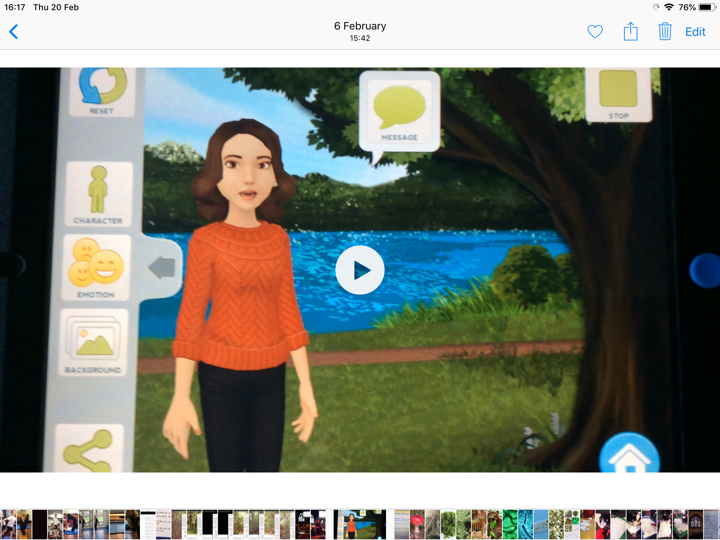Tap the Stop square button
Screen dimensions: 720x540
coord(618,93)
